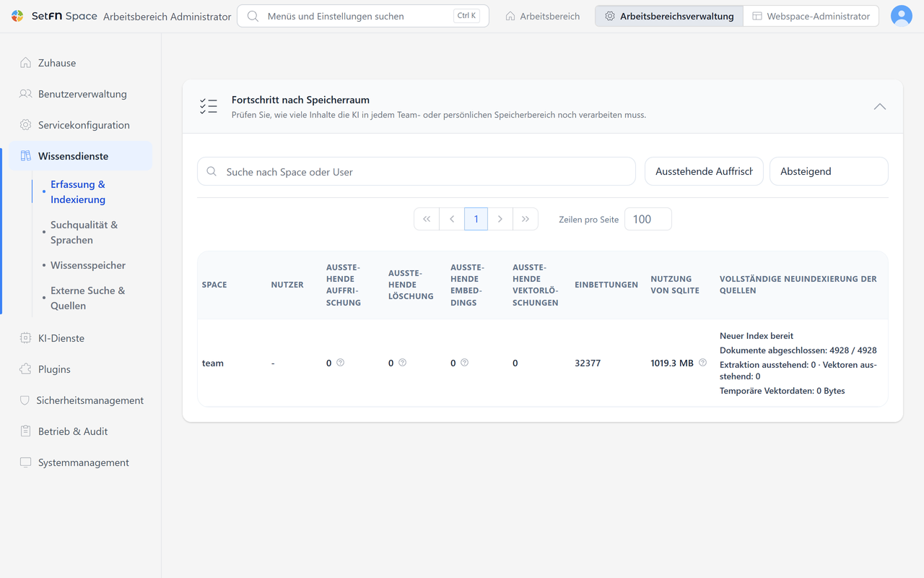Image resolution: width=924 pixels, height=578 pixels.
Task: Click the Nutzung von SQLite column header
Action: pos(675,285)
